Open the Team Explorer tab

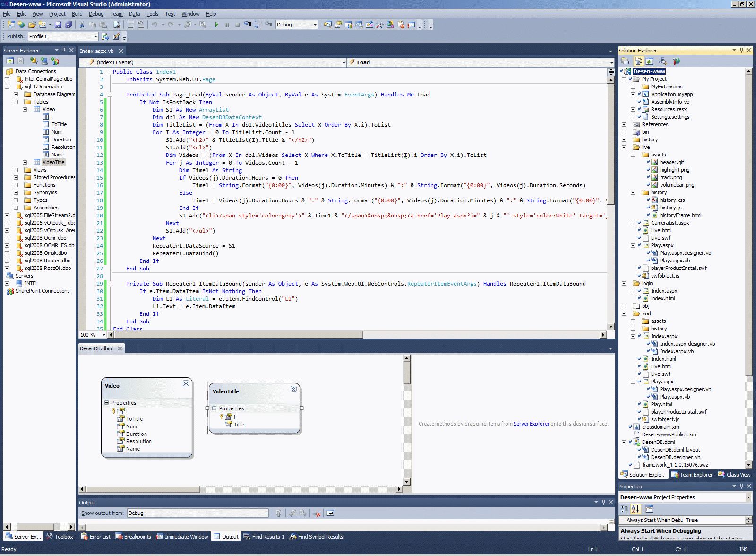[692, 475]
